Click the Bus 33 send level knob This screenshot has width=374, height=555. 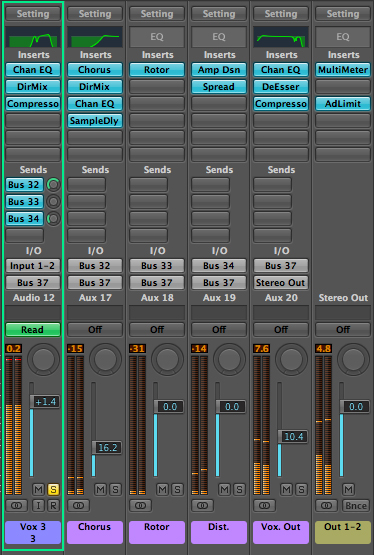coord(53,201)
